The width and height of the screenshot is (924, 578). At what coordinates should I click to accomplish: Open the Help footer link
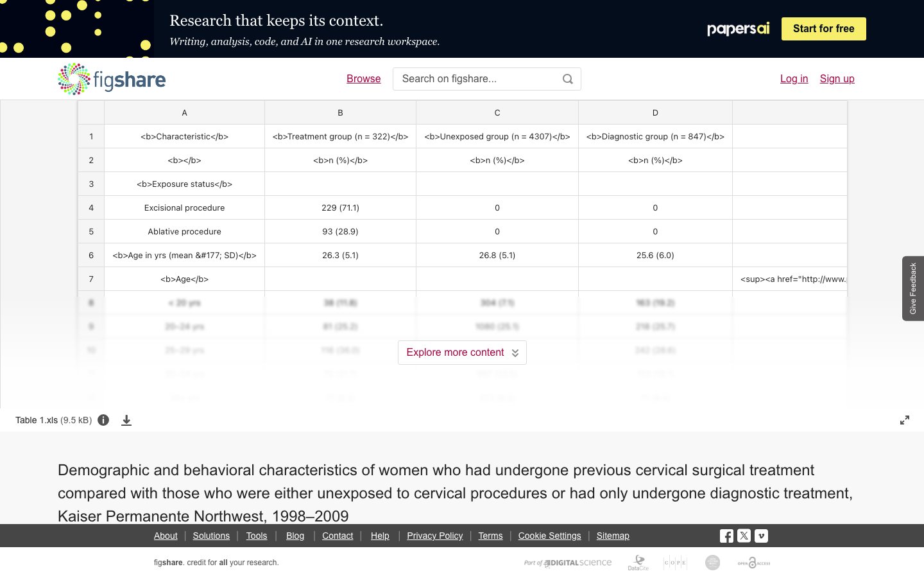pyautogui.click(x=380, y=536)
